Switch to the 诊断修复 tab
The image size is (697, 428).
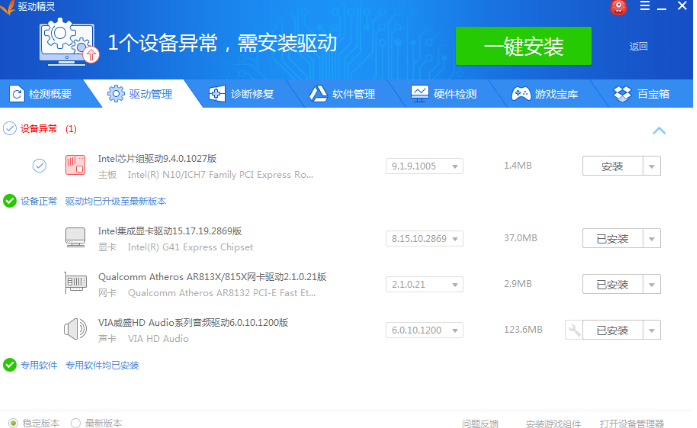[x=242, y=94]
